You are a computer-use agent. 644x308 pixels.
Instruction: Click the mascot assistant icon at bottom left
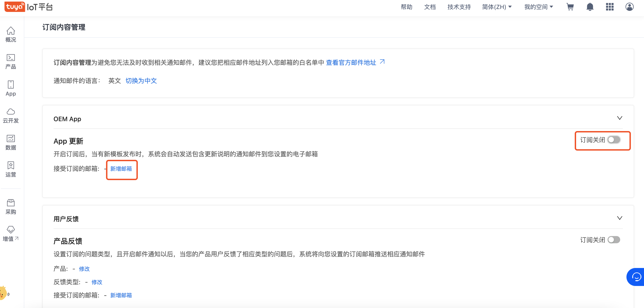pyautogui.click(x=4, y=293)
